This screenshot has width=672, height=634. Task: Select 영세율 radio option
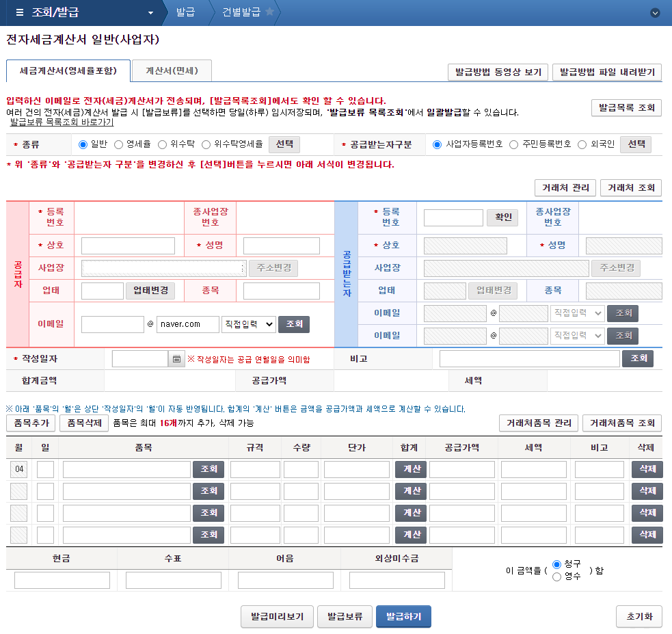[x=119, y=145]
